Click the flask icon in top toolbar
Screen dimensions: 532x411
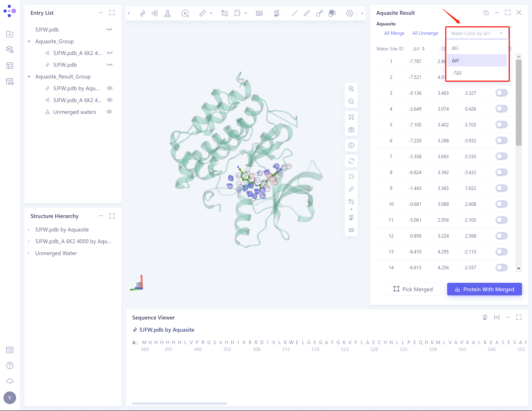(167, 13)
